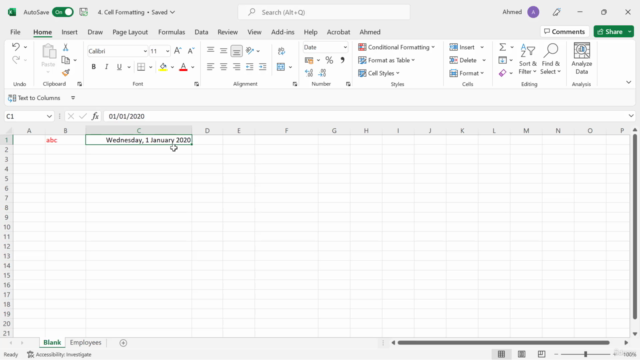Apply comma style format

coord(342,60)
